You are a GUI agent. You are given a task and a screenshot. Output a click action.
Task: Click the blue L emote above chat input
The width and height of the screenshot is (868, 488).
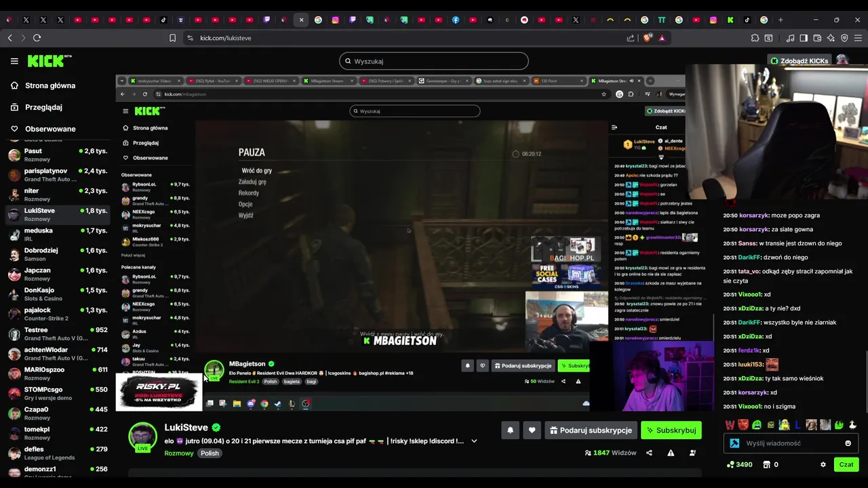click(x=797, y=425)
